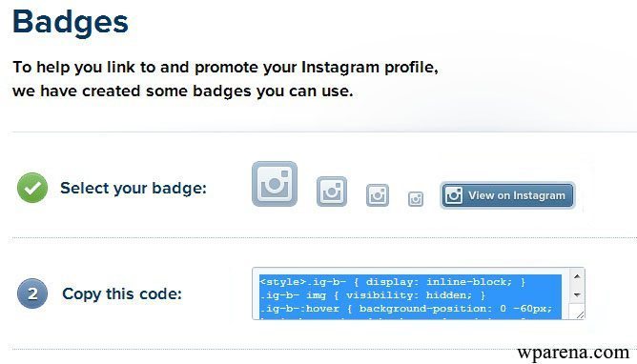
Task: Click the code textarea resize handle
Action: [580, 314]
